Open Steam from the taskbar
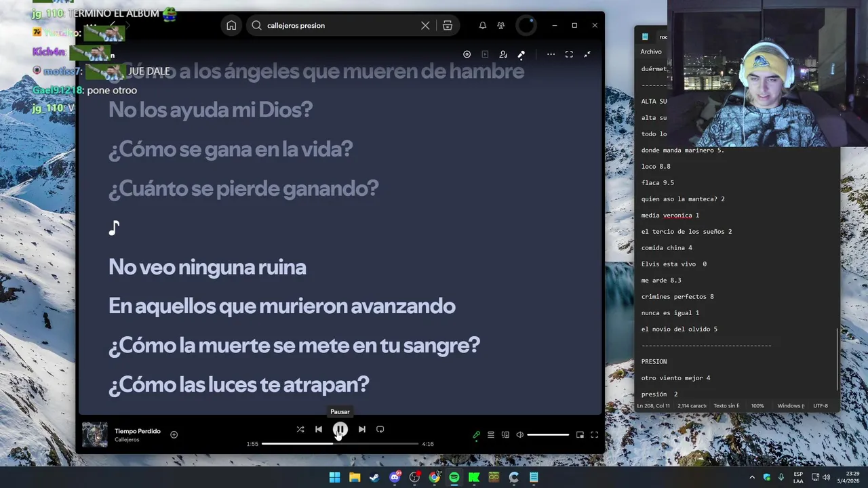Screen dimensions: 868x488 (x=374, y=477)
